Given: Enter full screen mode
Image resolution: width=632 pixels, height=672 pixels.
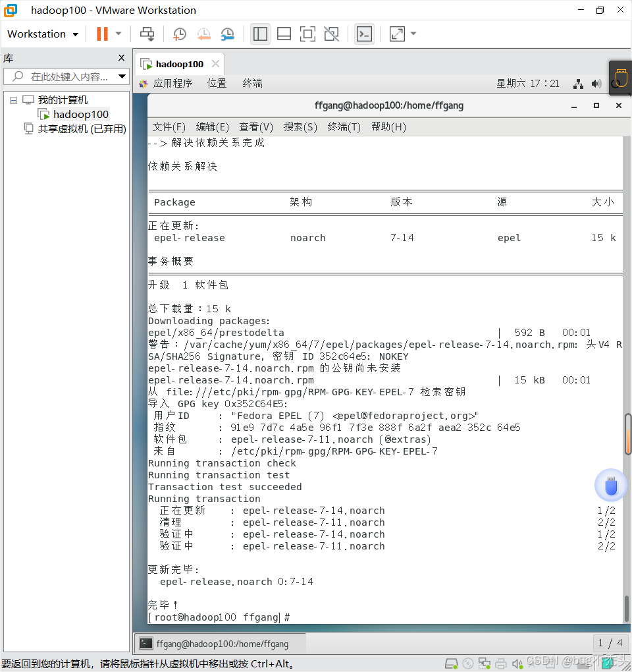Looking at the screenshot, I should point(308,34).
